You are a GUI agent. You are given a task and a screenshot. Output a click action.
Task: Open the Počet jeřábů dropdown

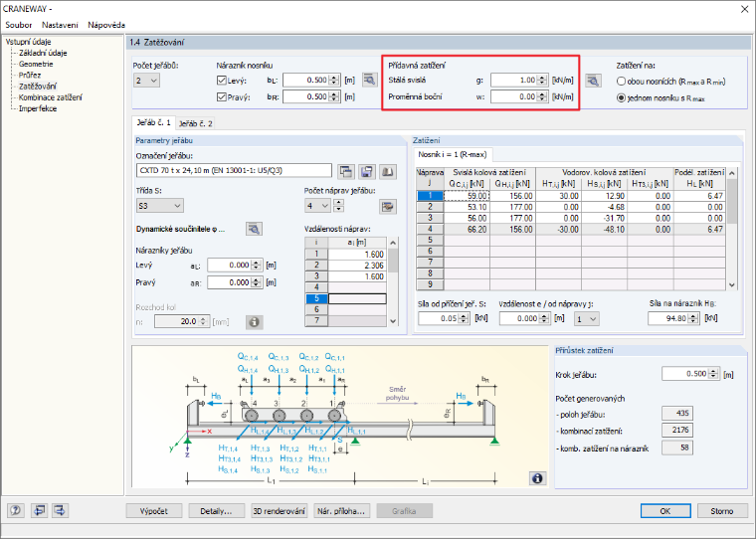pos(146,81)
